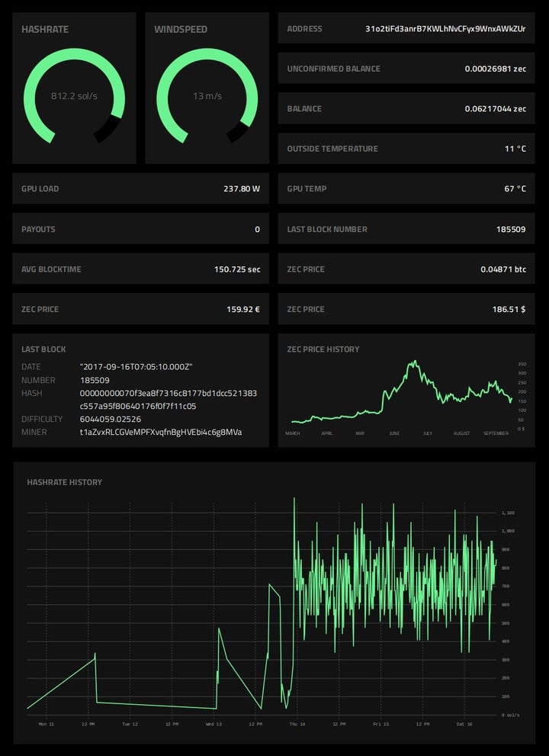Click the Windspeed gauge showing 13 m/s
Viewport: 549px width, 756px height.
tap(207, 95)
